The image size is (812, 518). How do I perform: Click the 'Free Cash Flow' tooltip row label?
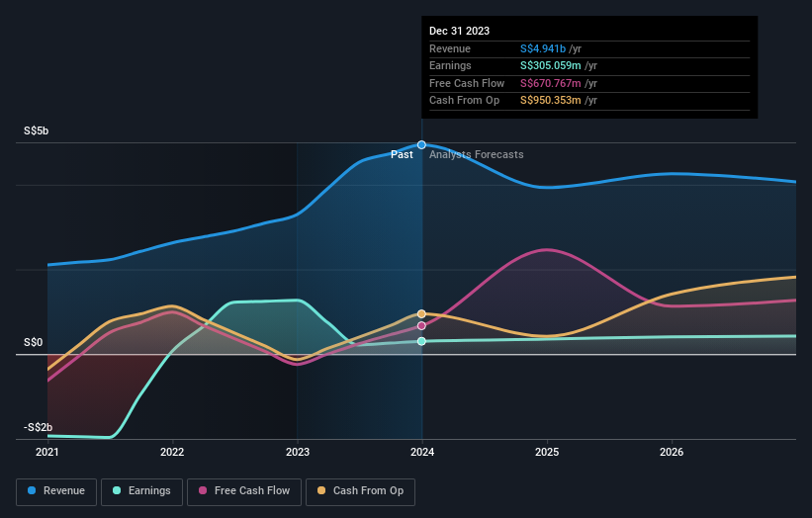pos(467,83)
